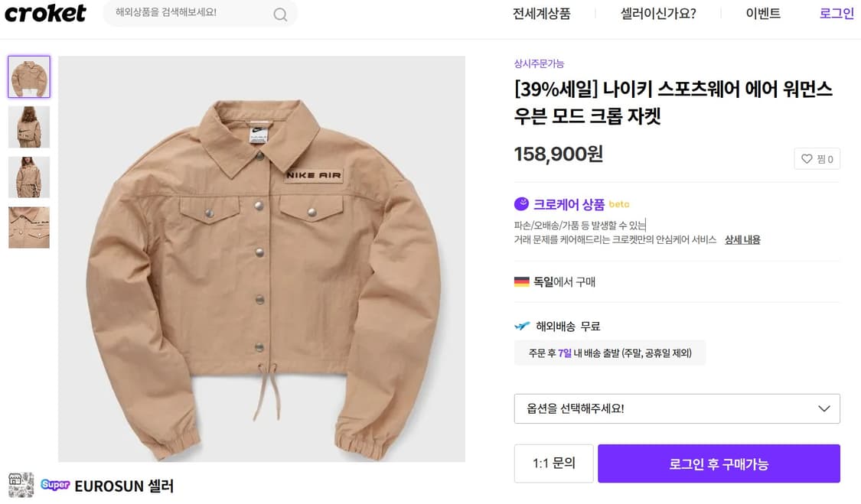Click the 로그인 link
This screenshot has height=504, width=861.
836,13
